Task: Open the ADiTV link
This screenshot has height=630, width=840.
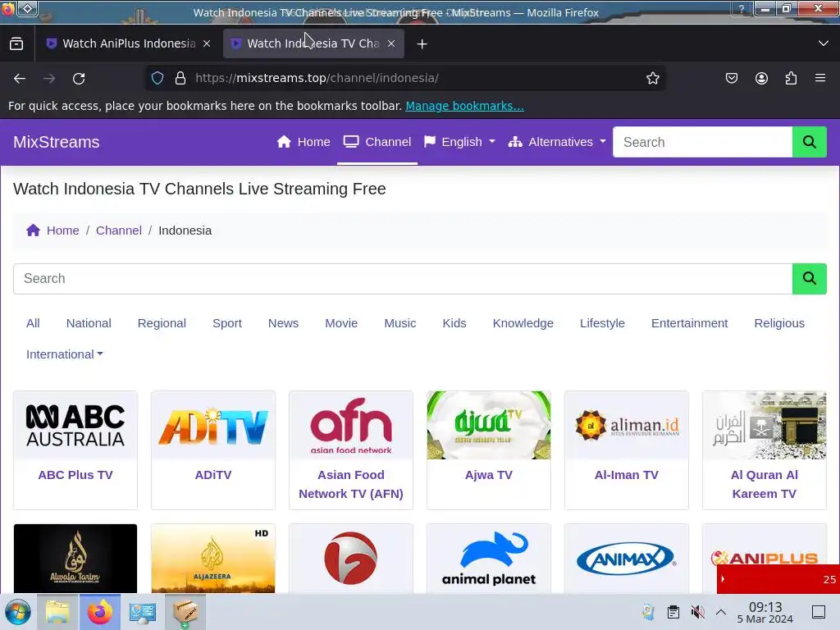Action: coord(213,475)
